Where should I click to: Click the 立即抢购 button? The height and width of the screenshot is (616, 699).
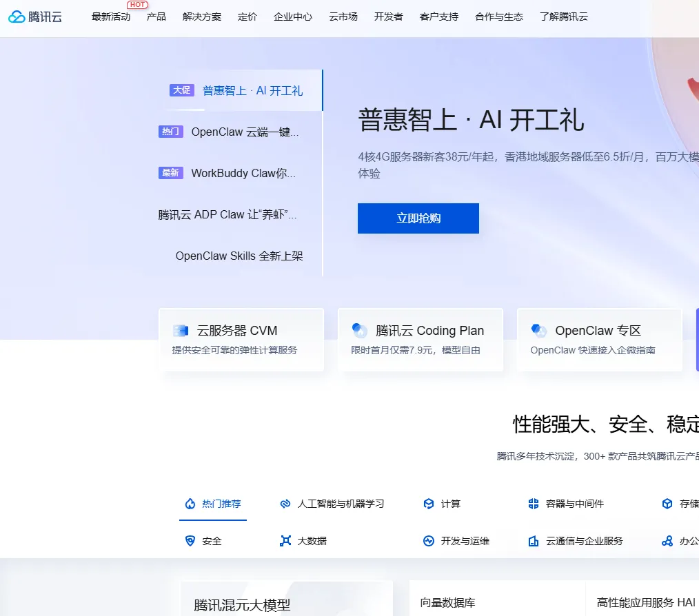pos(418,218)
